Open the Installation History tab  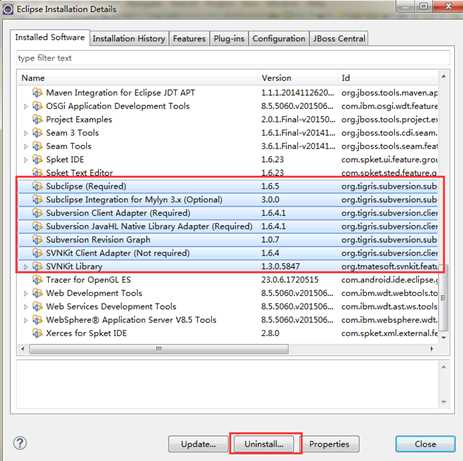click(x=129, y=39)
